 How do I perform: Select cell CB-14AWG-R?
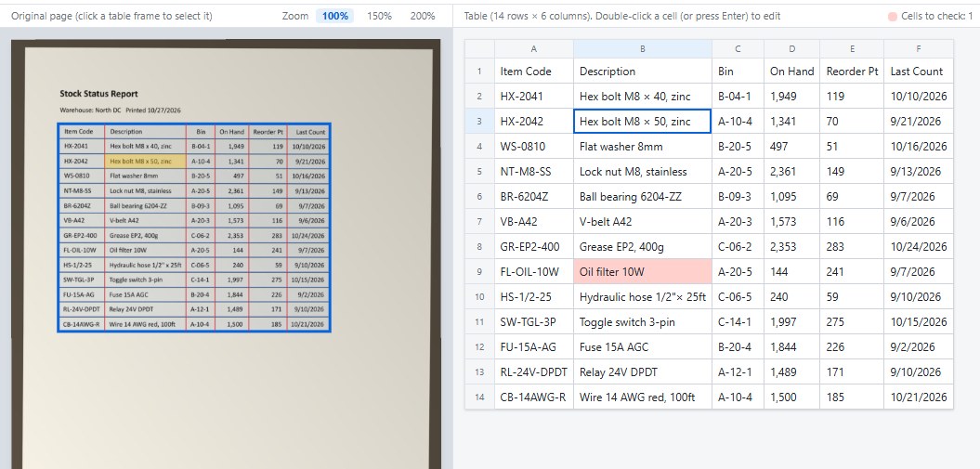(534, 397)
